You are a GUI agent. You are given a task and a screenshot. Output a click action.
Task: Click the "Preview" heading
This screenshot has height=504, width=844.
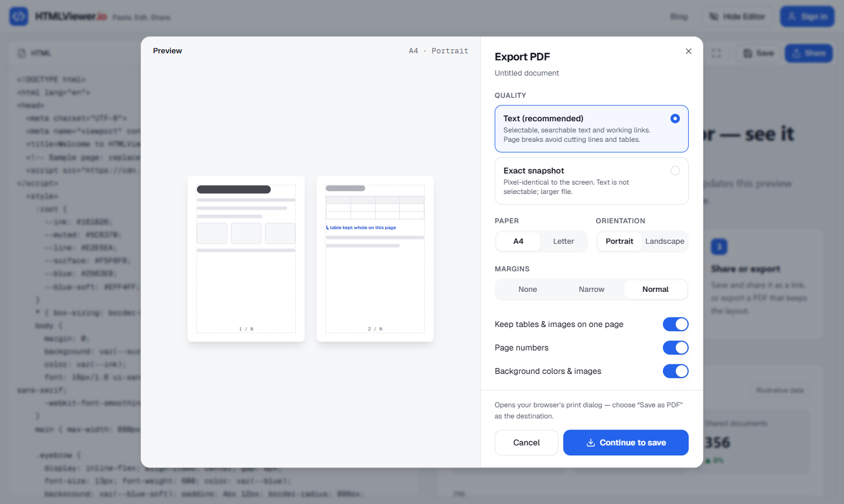point(168,51)
